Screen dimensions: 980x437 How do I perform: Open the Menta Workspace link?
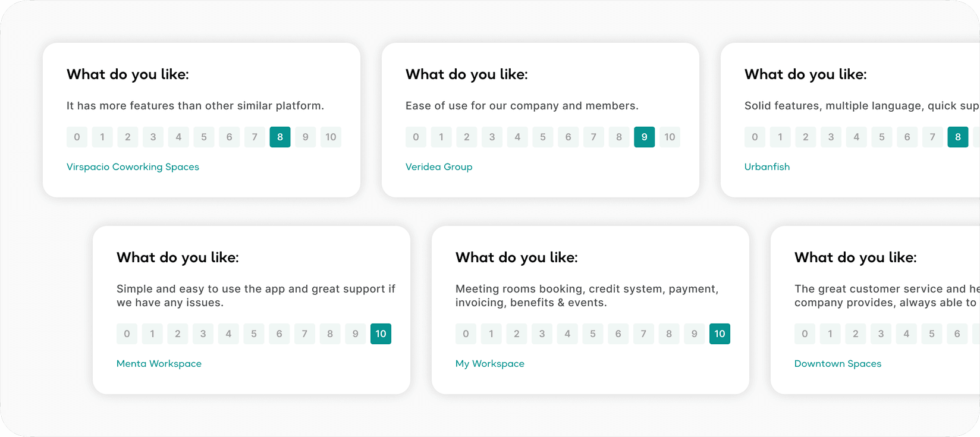159,364
